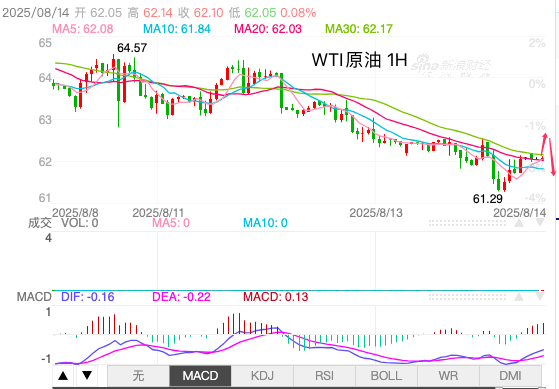Switch to the KDJ indicator tab
The image size is (559, 389).
(262, 376)
